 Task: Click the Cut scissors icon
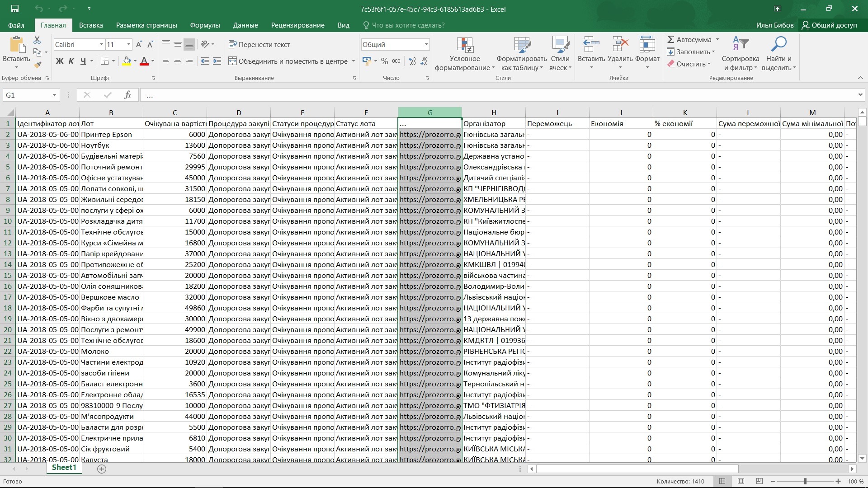pos(37,40)
